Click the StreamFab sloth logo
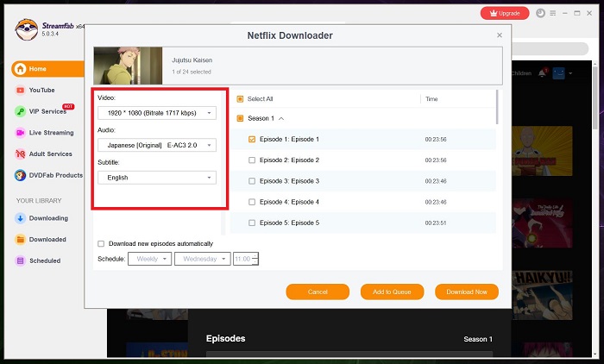This screenshot has width=604, height=364. [x=27, y=29]
